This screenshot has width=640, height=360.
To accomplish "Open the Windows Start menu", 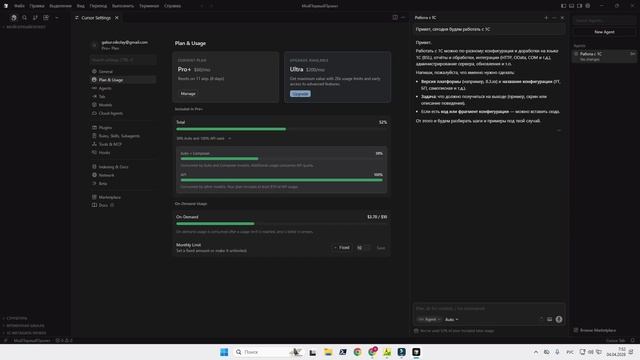I will (224, 352).
